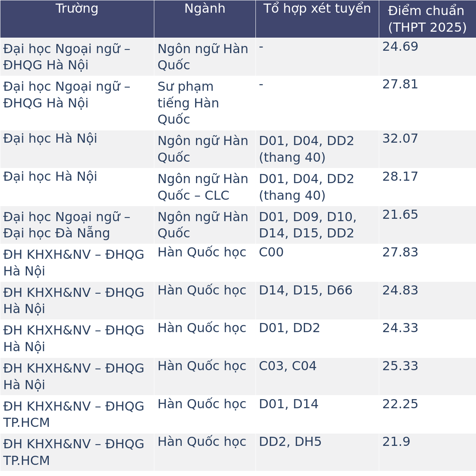Click the 'D14, D15, D66' cell

(x=305, y=291)
